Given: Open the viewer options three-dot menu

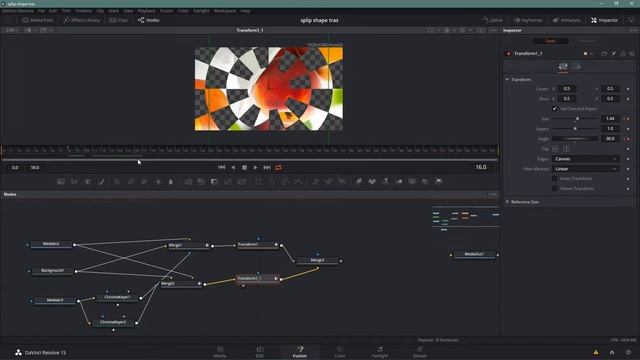Looking at the screenshot, I should coord(493,30).
